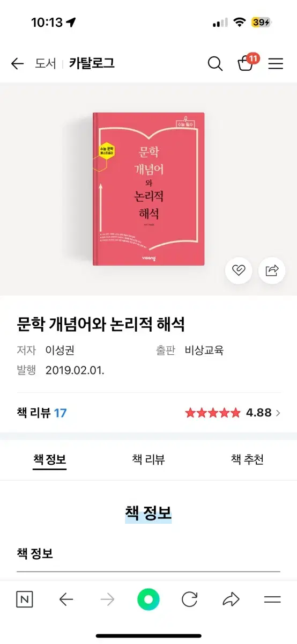Switch to the 책 추천 tab
The height and width of the screenshot is (644, 297).
(x=247, y=459)
